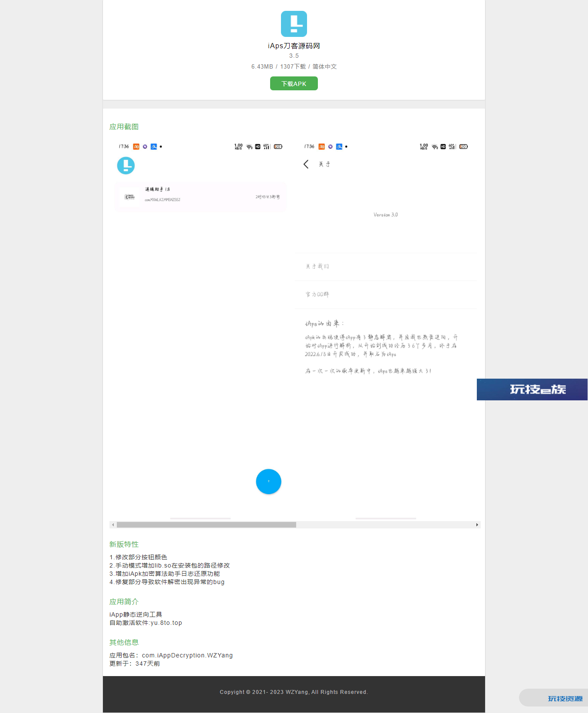The height and width of the screenshot is (713, 588).
Task: Tap the blue plus floating button in screenshot
Action: pos(269,482)
